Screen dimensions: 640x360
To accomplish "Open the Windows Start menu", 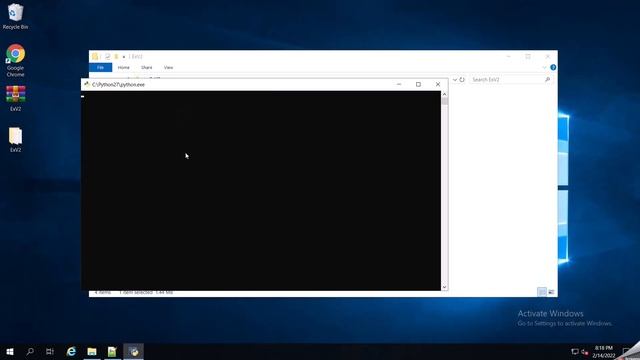I will 10,351.
